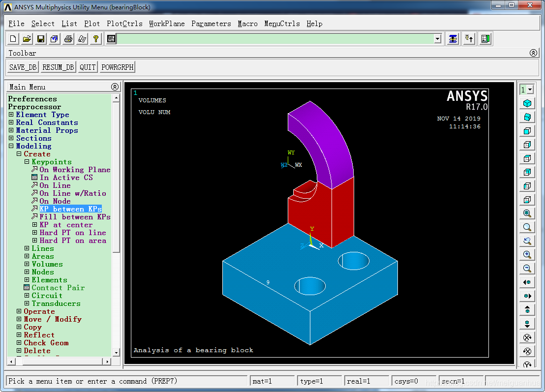Click the Box Zoom magnifier icon

(527, 227)
